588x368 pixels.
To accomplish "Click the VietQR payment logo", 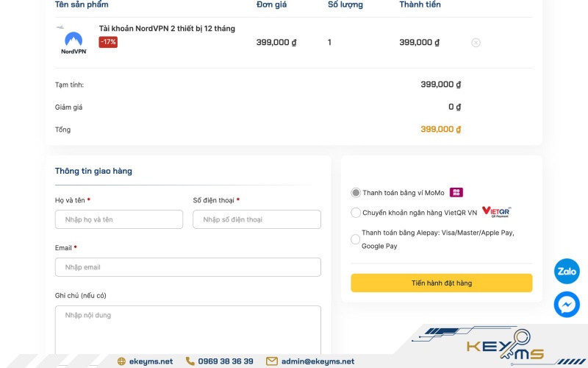I will point(496,212).
